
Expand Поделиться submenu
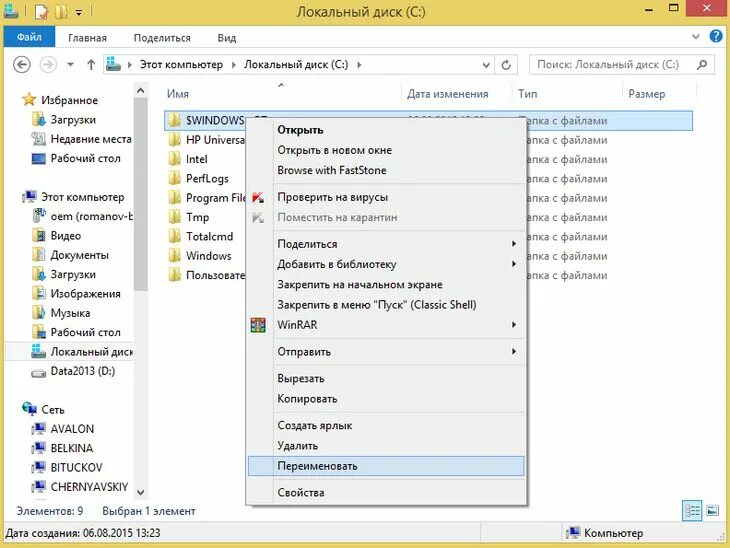(514, 244)
